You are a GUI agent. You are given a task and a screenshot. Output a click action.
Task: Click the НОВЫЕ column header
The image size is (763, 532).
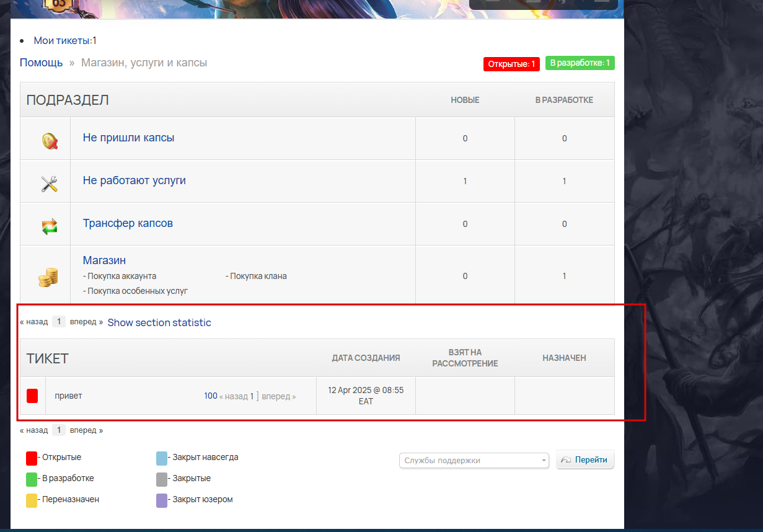465,100
